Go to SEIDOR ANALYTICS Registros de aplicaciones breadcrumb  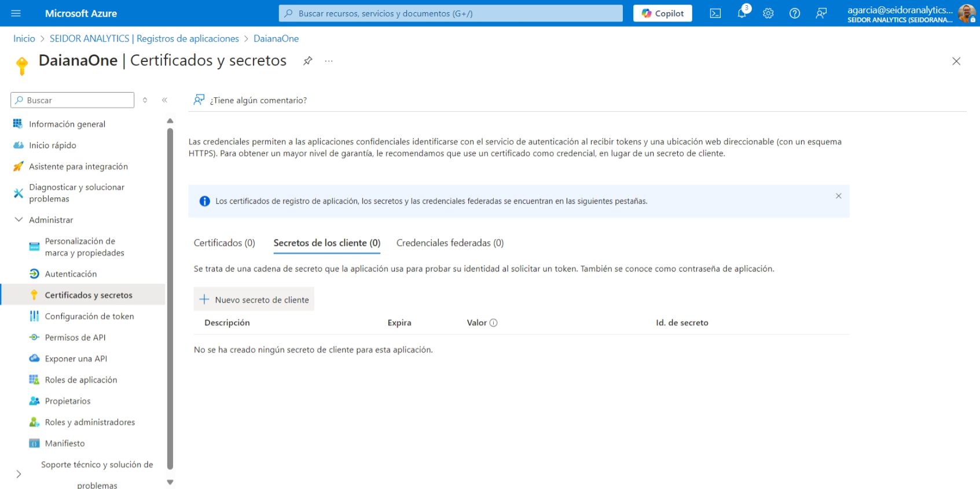144,39
